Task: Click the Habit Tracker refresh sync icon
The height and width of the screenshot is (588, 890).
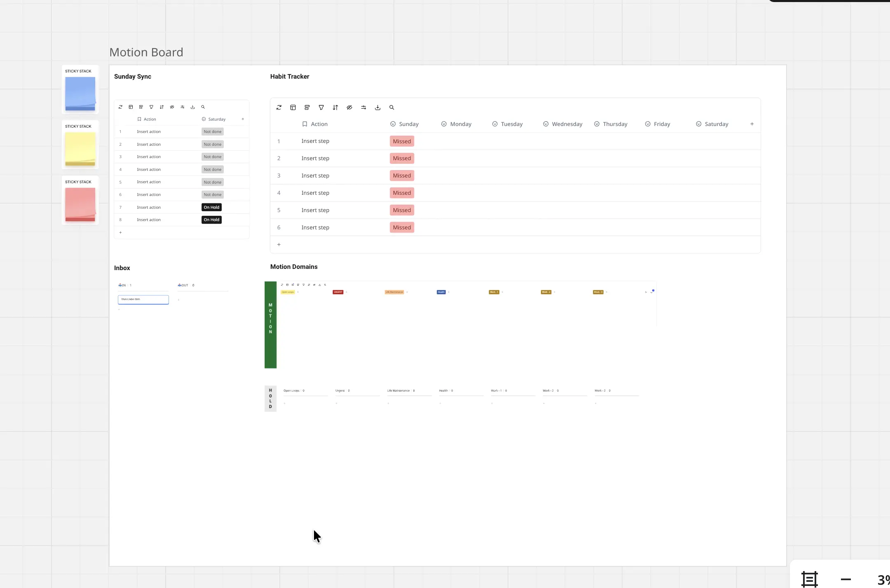Action: coord(279,107)
